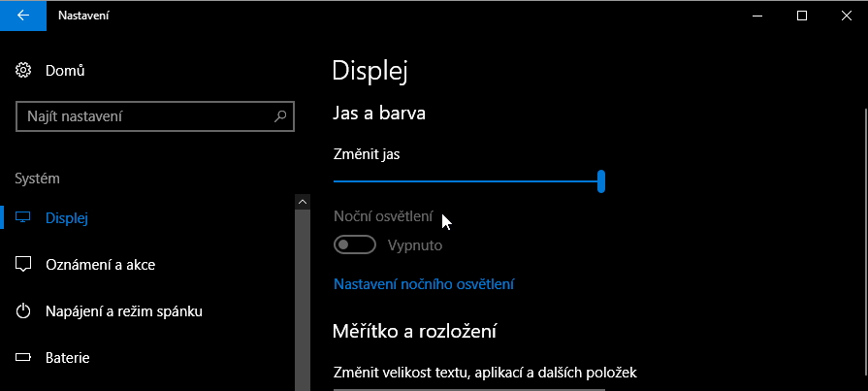Click the Domů gear icon
Image resolution: width=868 pixels, height=391 pixels.
(24, 71)
